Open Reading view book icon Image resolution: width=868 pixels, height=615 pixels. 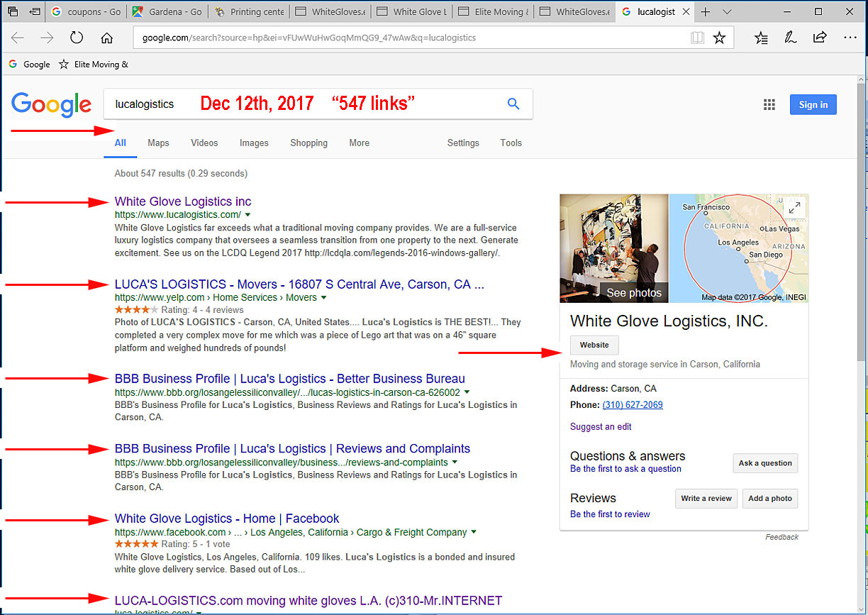tap(697, 38)
